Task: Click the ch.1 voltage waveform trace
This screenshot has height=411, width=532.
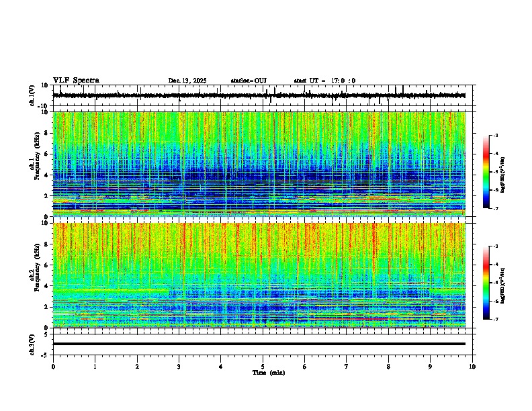Action: 259,95
